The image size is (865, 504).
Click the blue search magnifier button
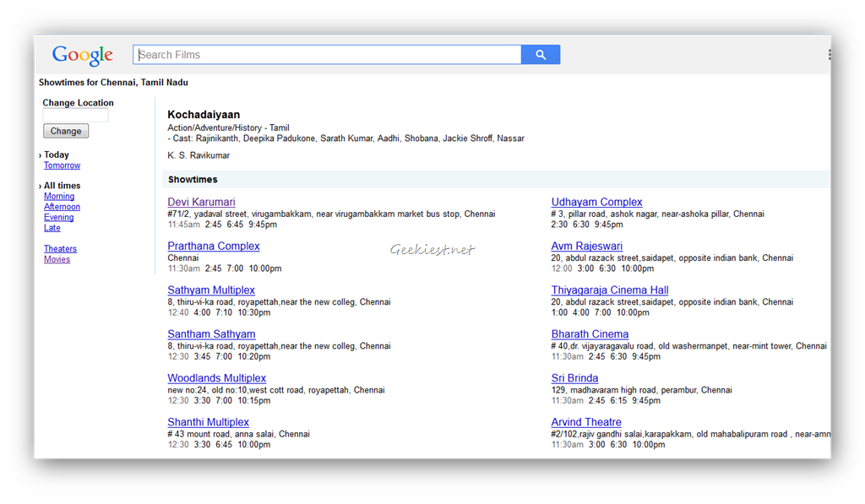coord(541,55)
